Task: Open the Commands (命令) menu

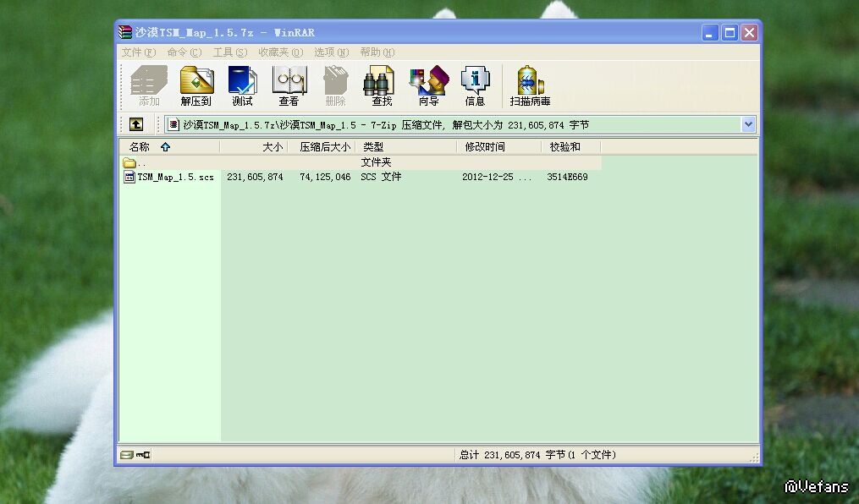Action: [184, 52]
